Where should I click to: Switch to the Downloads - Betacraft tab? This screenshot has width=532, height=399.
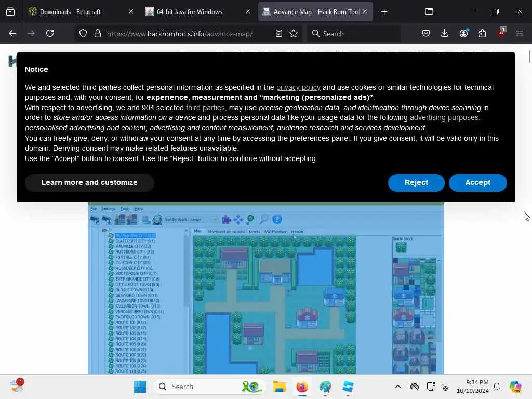point(79,12)
